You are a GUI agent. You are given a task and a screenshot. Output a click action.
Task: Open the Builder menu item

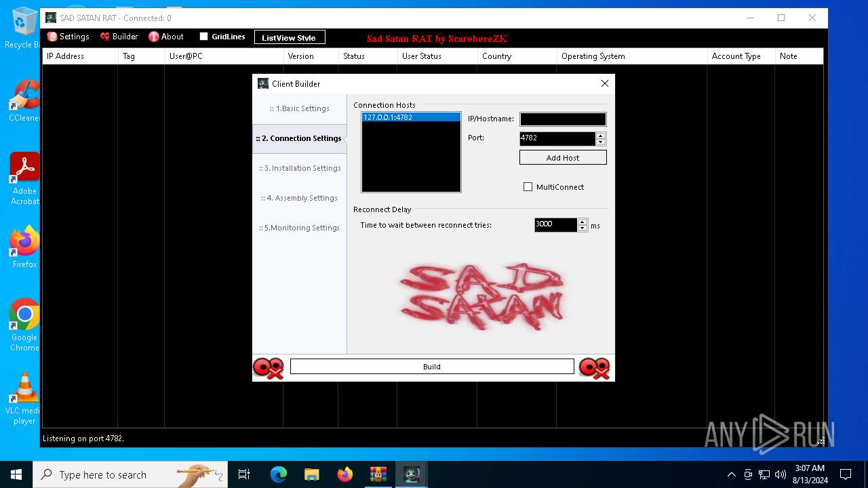[119, 37]
